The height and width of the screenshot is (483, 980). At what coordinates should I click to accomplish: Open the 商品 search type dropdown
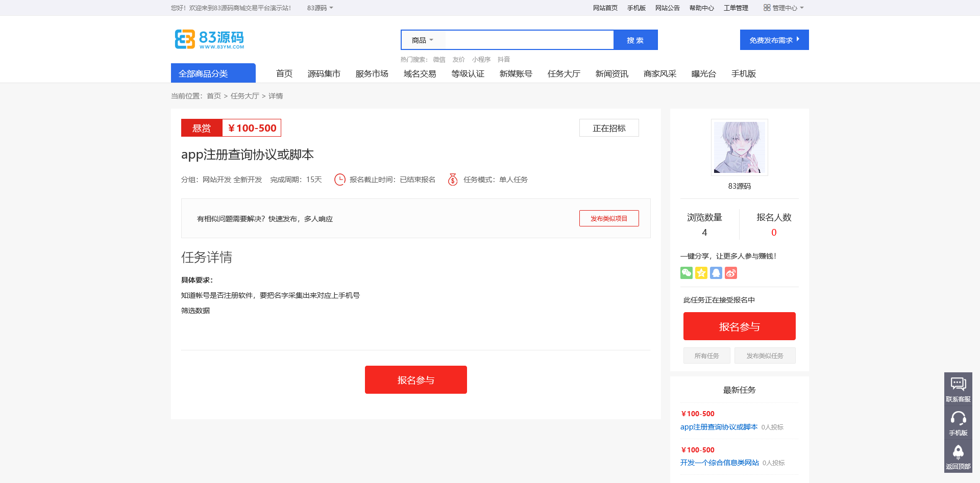click(x=423, y=40)
